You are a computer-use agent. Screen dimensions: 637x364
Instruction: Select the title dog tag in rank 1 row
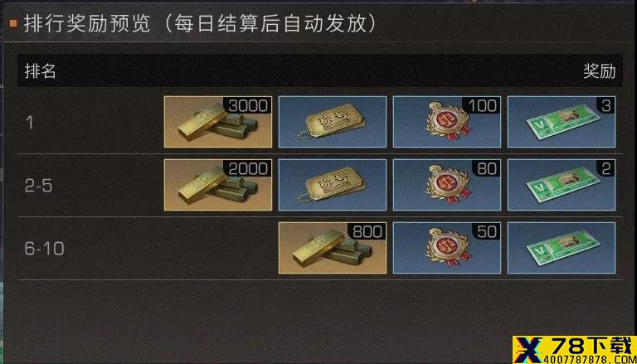pos(333,122)
